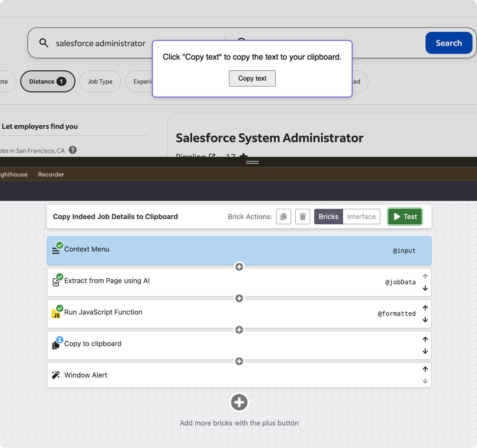Open the Lighthouse tab

(x=14, y=174)
